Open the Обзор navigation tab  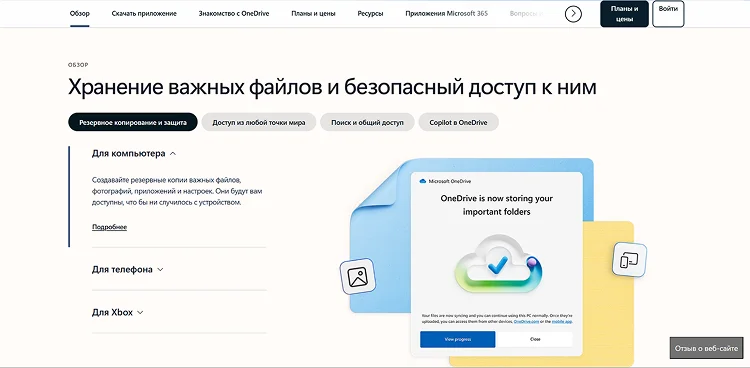79,13
